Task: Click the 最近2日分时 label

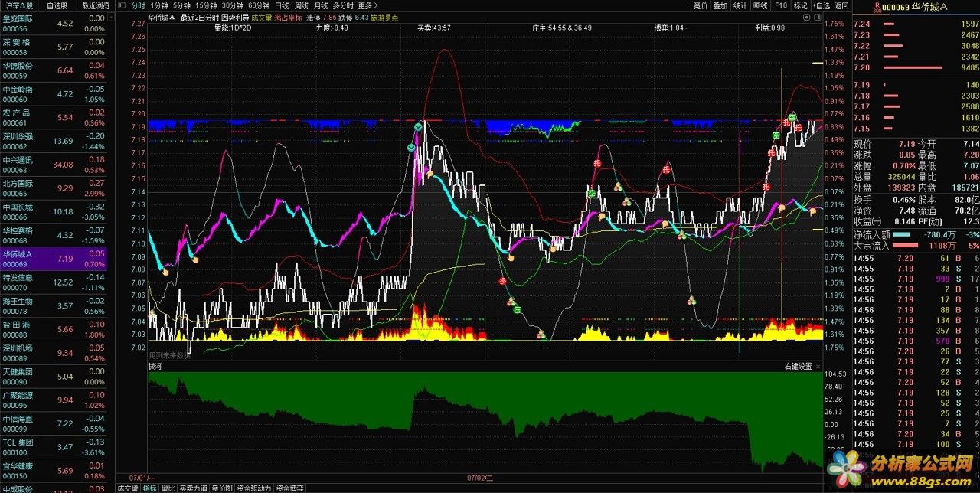Action: 199,16
